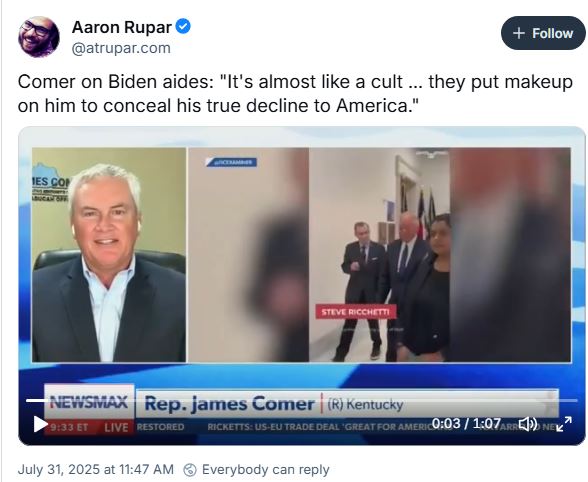This screenshot has height=482, width=588.
Task: Click the Aaron Rupar display name
Action: [x=122, y=27]
